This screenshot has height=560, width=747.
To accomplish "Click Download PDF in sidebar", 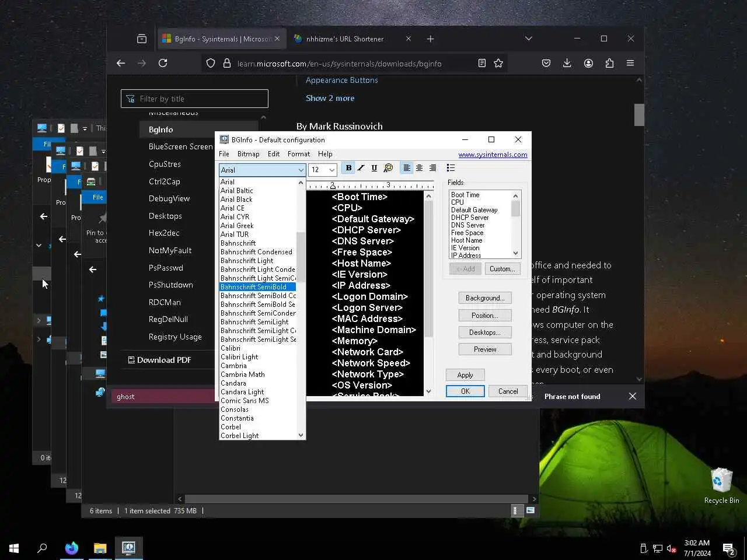I will click(x=159, y=360).
